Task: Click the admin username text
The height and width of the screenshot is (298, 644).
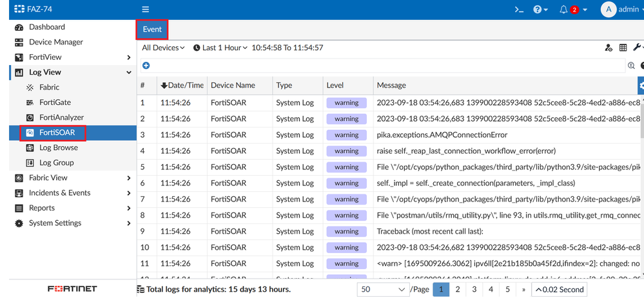Action: (x=629, y=10)
